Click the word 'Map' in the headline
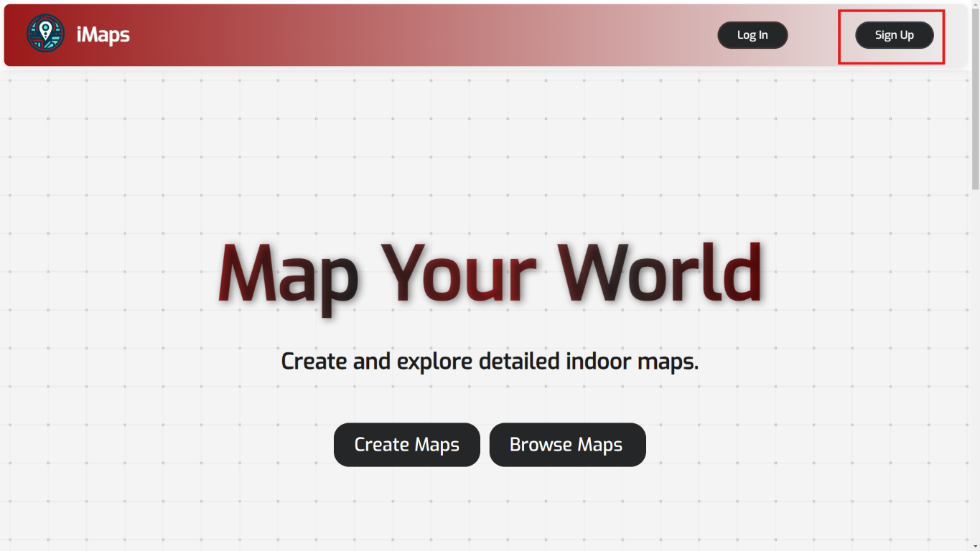This screenshot has height=551, width=980. pyautogui.click(x=289, y=276)
